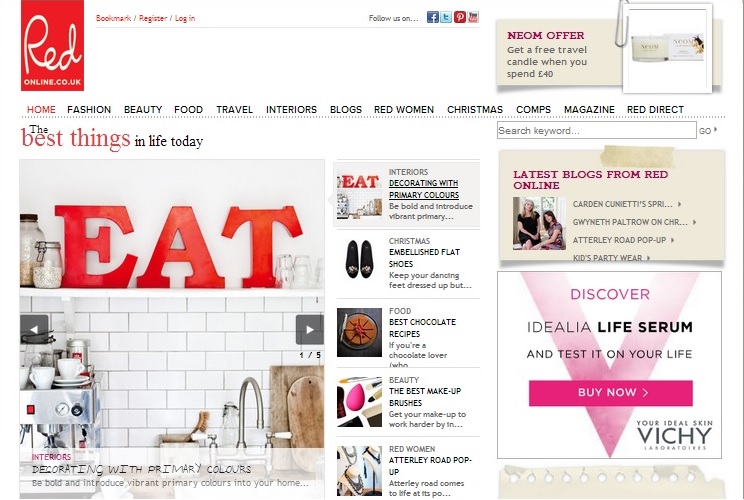Expand Gwyneth Paltrow blog entry arrow
Image resolution: width=744 pixels, height=500 pixels.
click(694, 222)
